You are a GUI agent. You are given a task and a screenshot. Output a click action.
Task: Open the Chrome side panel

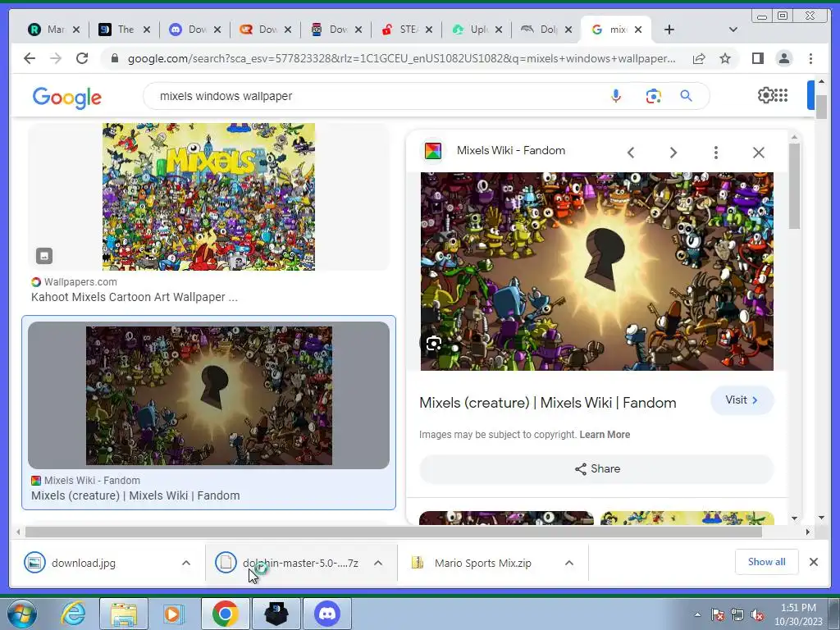pyautogui.click(x=757, y=58)
